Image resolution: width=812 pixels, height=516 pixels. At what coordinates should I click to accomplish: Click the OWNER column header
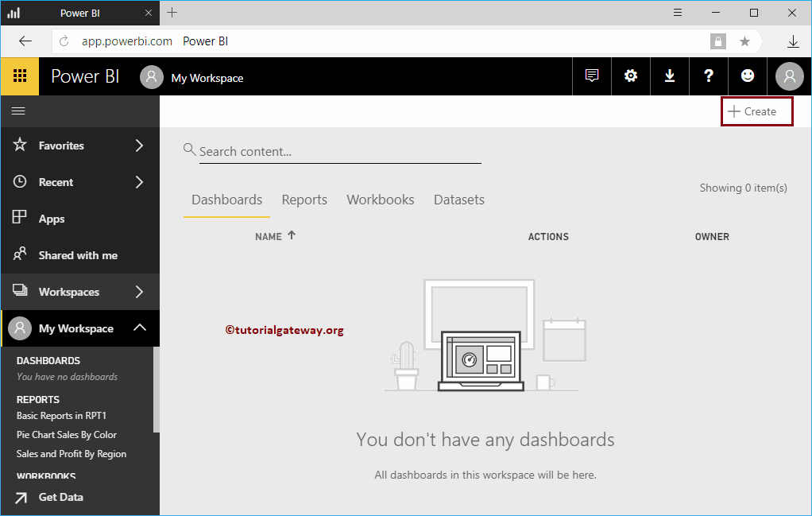(712, 237)
